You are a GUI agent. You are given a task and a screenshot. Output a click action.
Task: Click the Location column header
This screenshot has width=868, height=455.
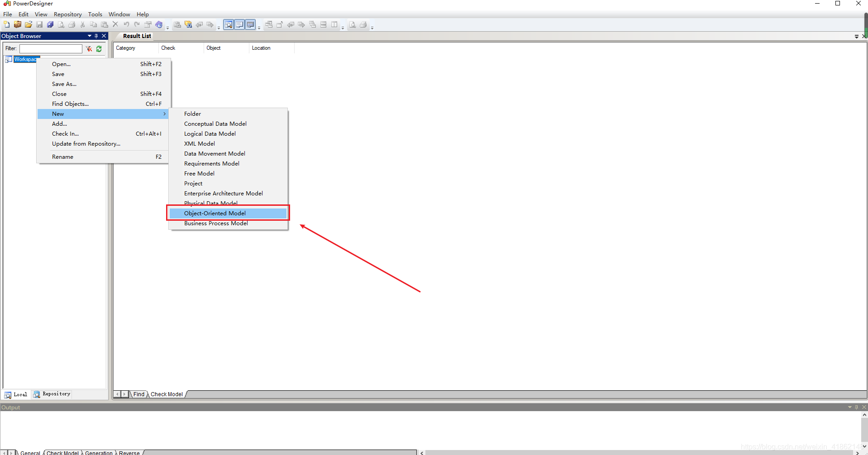click(x=272, y=48)
